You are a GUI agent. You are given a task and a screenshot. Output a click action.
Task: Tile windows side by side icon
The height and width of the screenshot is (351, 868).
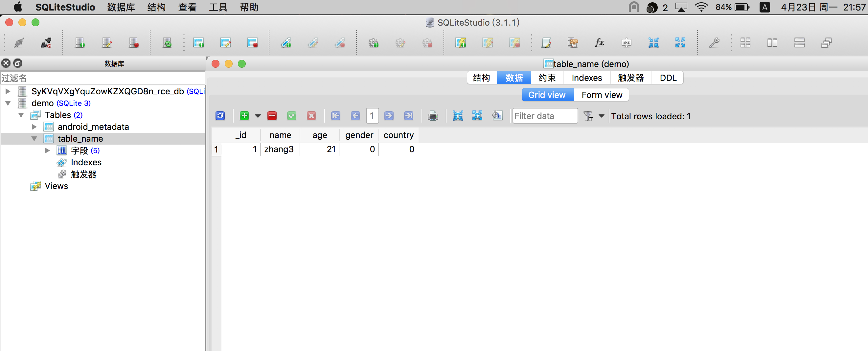point(772,43)
